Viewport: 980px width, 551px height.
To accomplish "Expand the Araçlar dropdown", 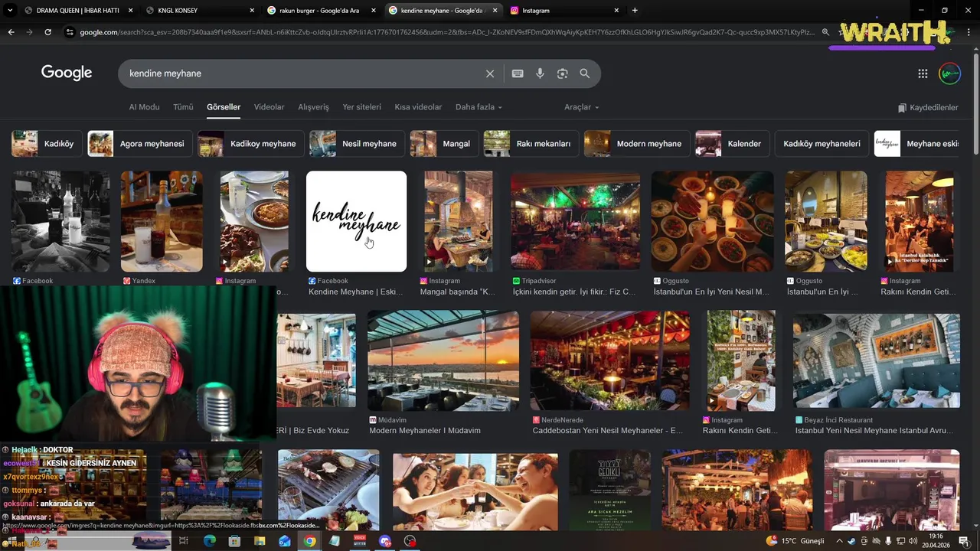I will click(x=582, y=107).
